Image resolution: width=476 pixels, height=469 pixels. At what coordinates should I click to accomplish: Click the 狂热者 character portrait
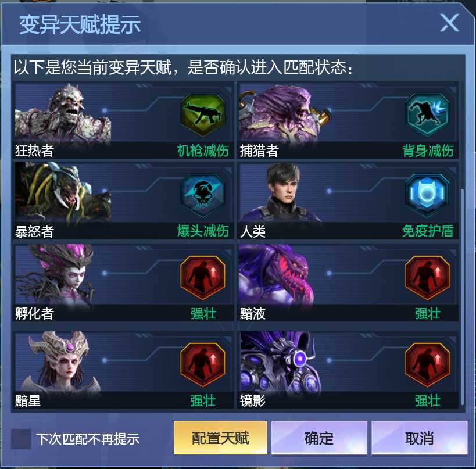(63, 113)
